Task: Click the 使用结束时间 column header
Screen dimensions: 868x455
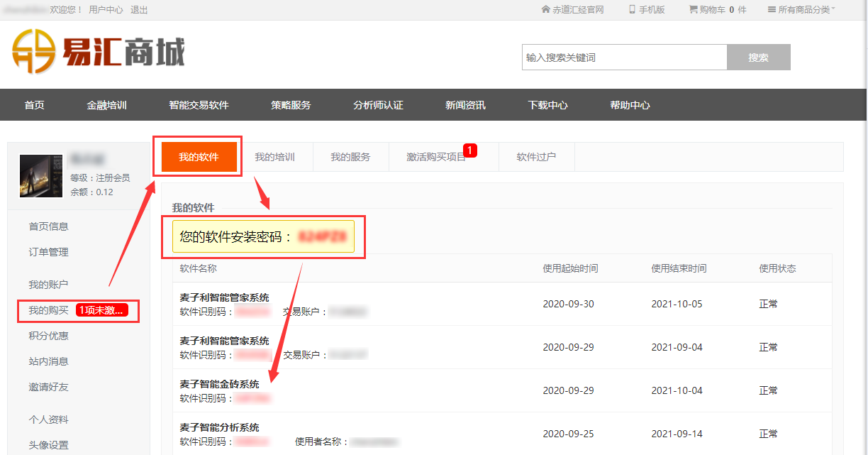Action: click(x=679, y=268)
